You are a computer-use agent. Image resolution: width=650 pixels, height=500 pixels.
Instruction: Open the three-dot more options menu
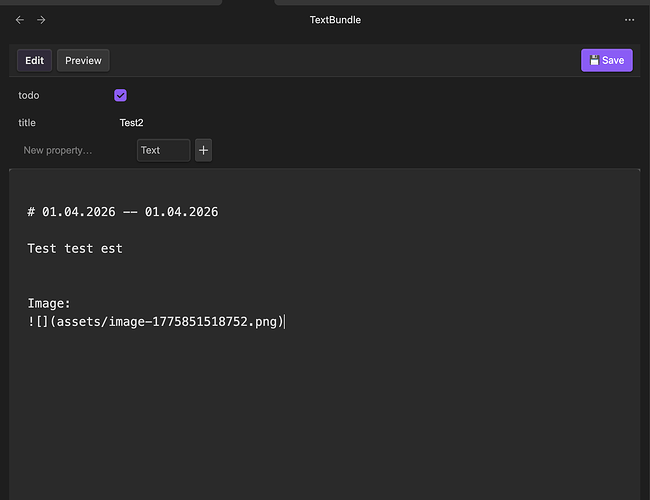click(629, 20)
